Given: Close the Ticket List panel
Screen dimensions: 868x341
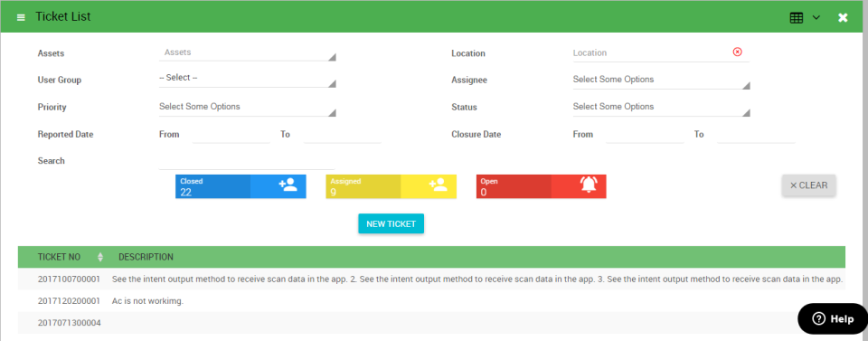Looking at the screenshot, I should coord(843,18).
